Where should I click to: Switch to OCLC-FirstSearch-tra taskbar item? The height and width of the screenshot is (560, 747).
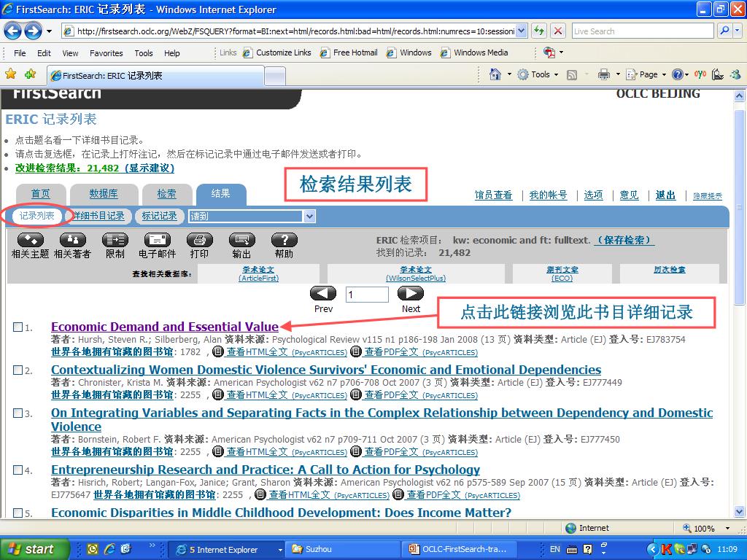pos(460,549)
